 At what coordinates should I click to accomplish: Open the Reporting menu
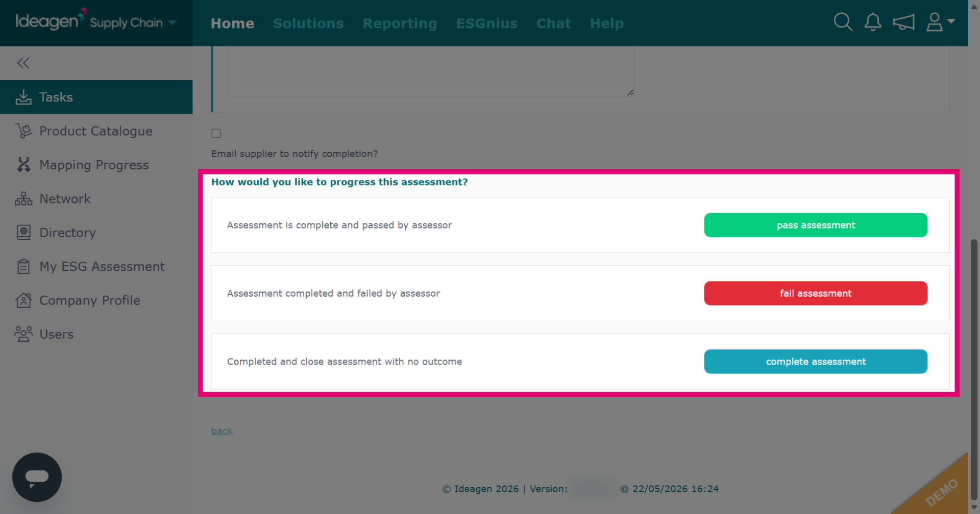[400, 23]
